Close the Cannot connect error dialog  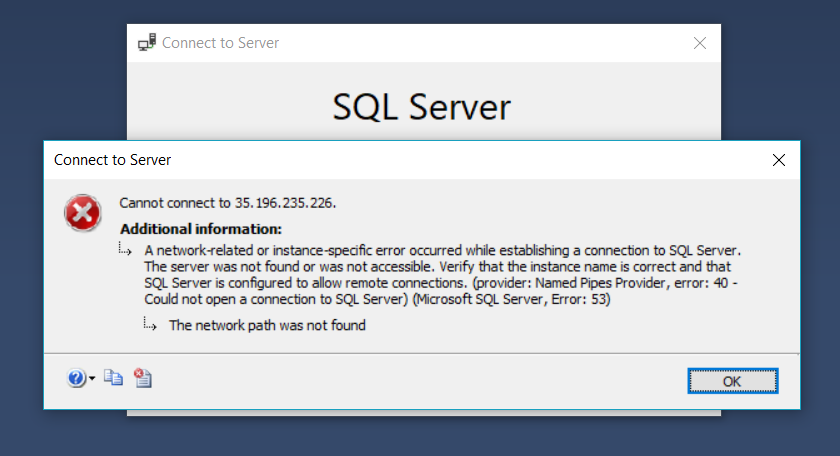point(779,160)
